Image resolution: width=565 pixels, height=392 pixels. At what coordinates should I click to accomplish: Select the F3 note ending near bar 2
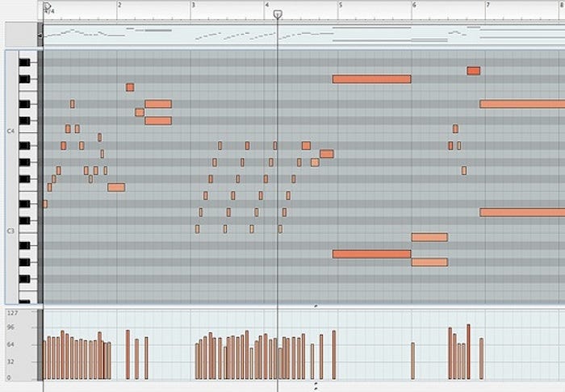click(x=116, y=187)
